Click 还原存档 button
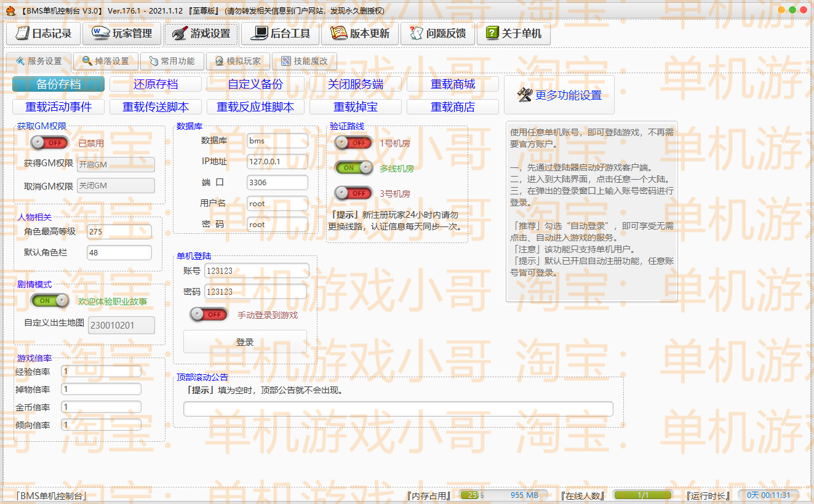The image size is (814, 504). pyautogui.click(x=156, y=84)
